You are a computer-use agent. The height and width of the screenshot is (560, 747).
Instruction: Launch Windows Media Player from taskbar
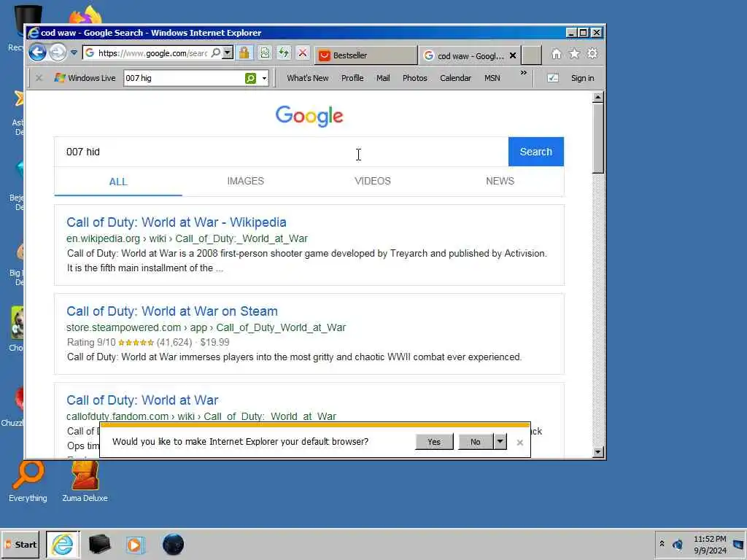click(135, 544)
